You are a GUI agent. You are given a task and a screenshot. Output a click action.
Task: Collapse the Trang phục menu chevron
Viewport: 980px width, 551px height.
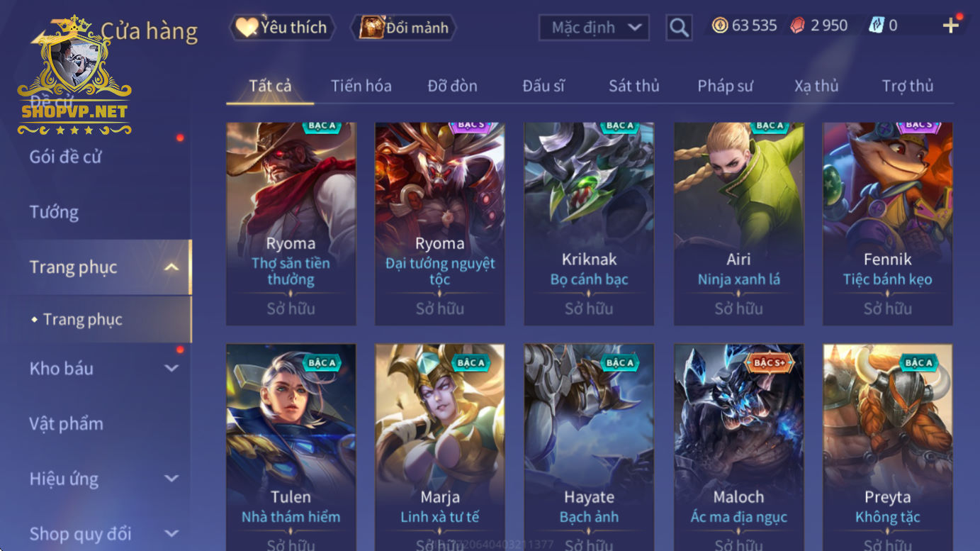171,267
